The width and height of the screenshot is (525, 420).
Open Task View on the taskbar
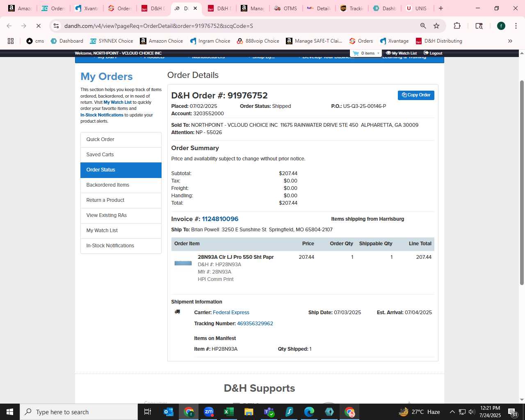coord(148,412)
